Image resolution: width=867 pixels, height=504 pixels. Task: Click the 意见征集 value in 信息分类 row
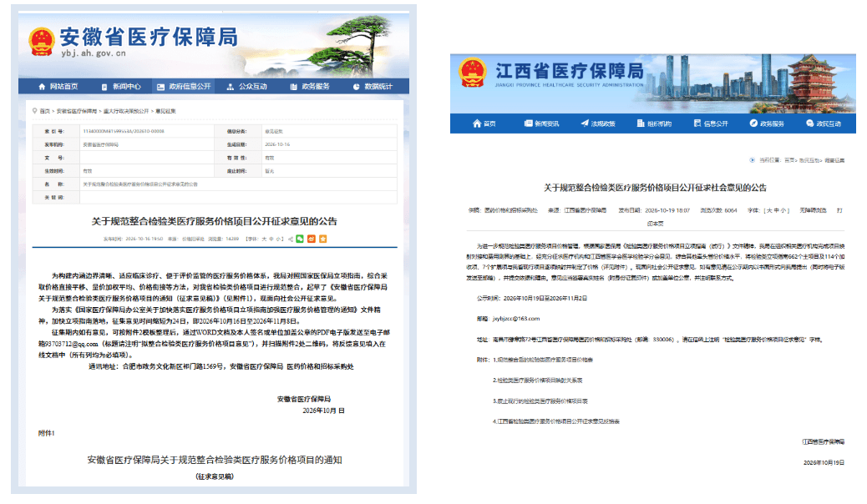tap(274, 132)
